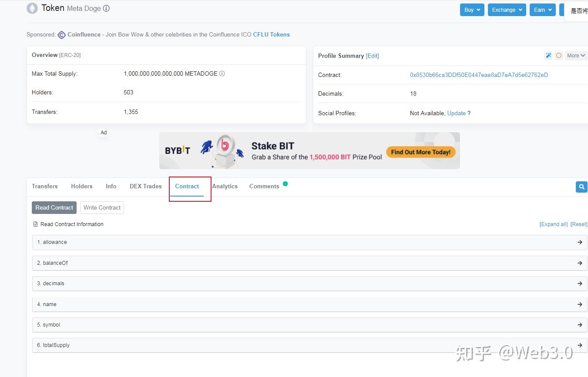
Task: Click the Ethereum token logo icon
Action: coord(32,8)
